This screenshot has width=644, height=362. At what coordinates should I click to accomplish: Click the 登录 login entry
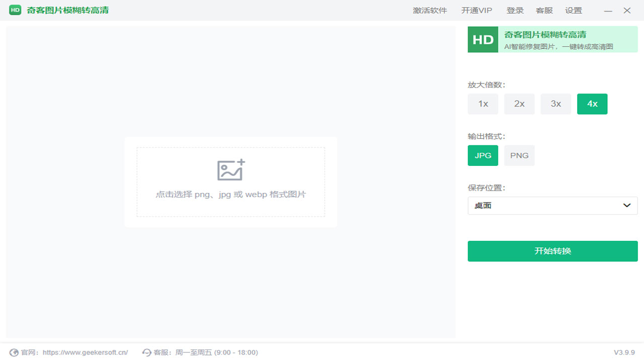click(x=515, y=10)
